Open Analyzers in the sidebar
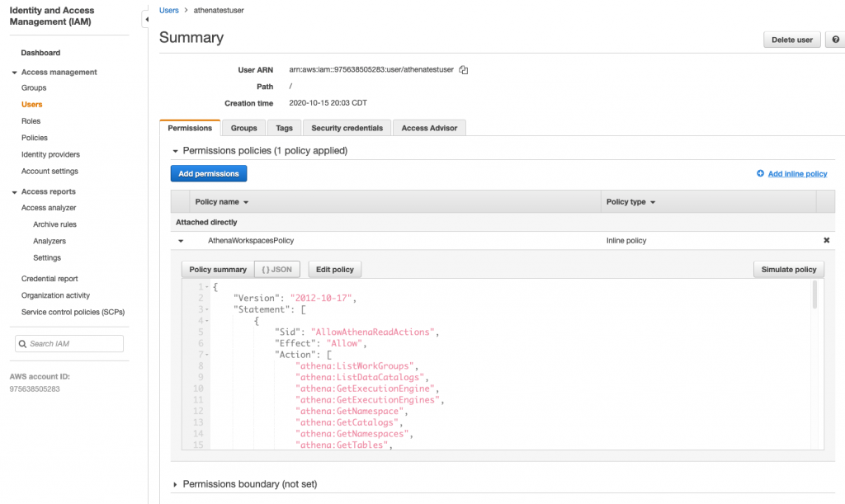Screen dimensions: 845x504 pyautogui.click(x=50, y=241)
